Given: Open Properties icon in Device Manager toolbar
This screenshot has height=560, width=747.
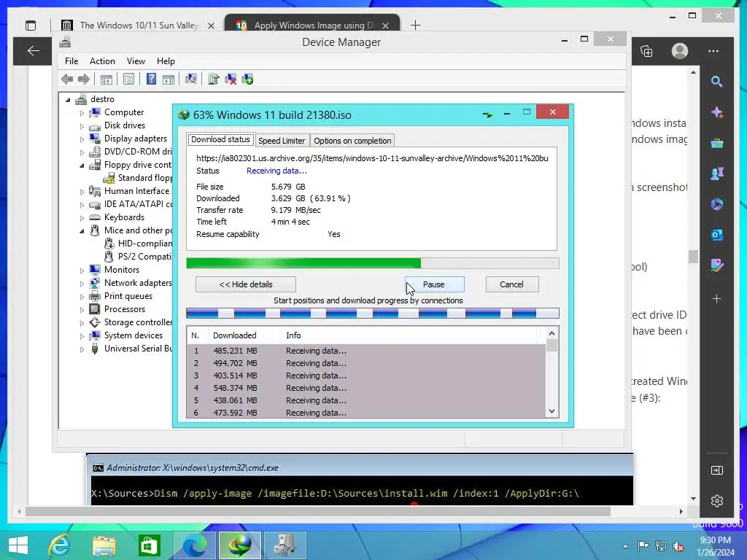Looking at the screenshot, I should pyautogui.click(x=128, y=79).
